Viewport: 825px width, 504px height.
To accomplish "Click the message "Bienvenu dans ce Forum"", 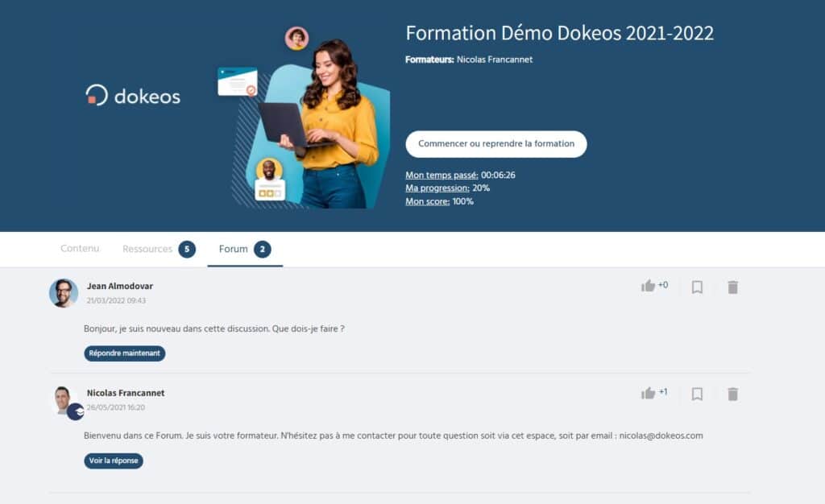I will pyautogui.click(x=393, y=435).
